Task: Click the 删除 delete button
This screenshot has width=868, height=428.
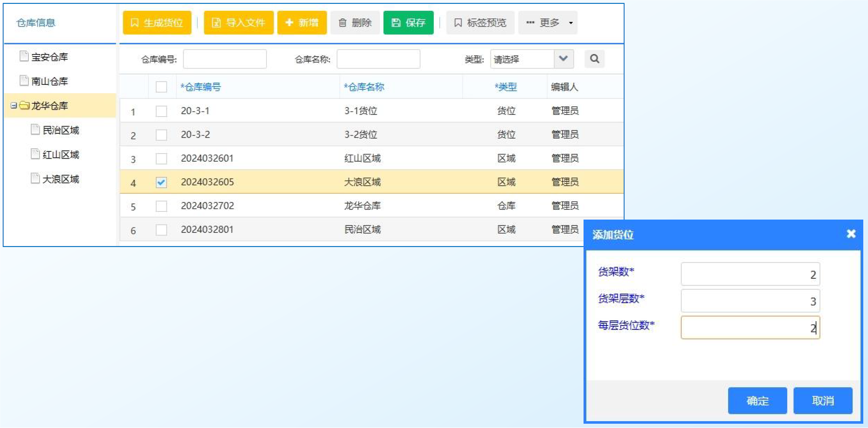Action: tap(355, 23)
